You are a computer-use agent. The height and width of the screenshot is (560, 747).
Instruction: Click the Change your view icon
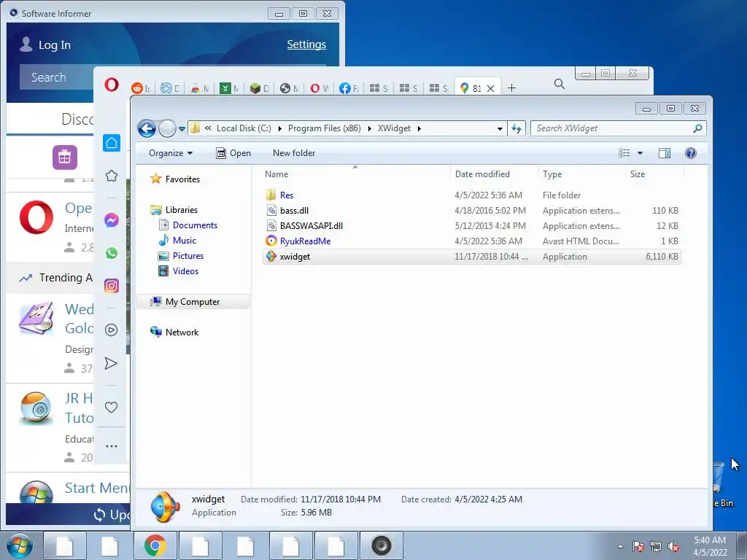tap(624, 153)
